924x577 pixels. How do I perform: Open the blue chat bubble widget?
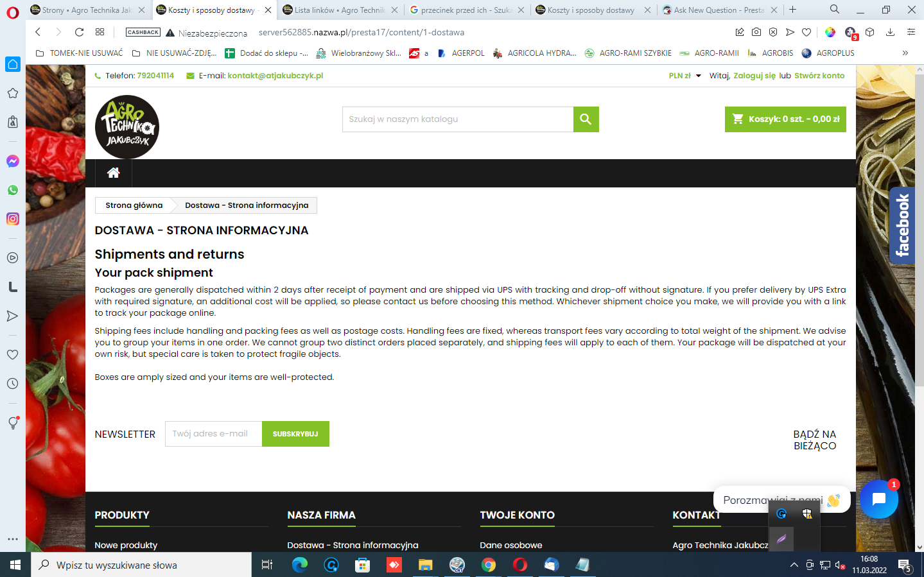tap(879, 499)
